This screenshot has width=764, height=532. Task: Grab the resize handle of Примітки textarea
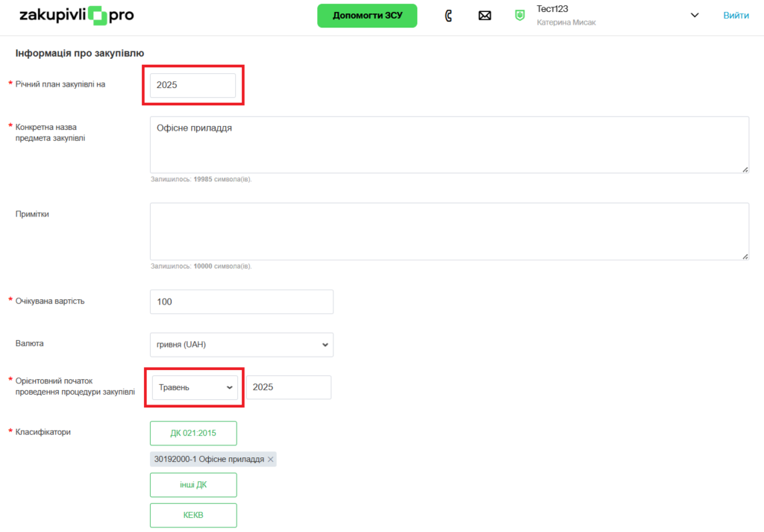pyautogui.click(x=745, y=256)
